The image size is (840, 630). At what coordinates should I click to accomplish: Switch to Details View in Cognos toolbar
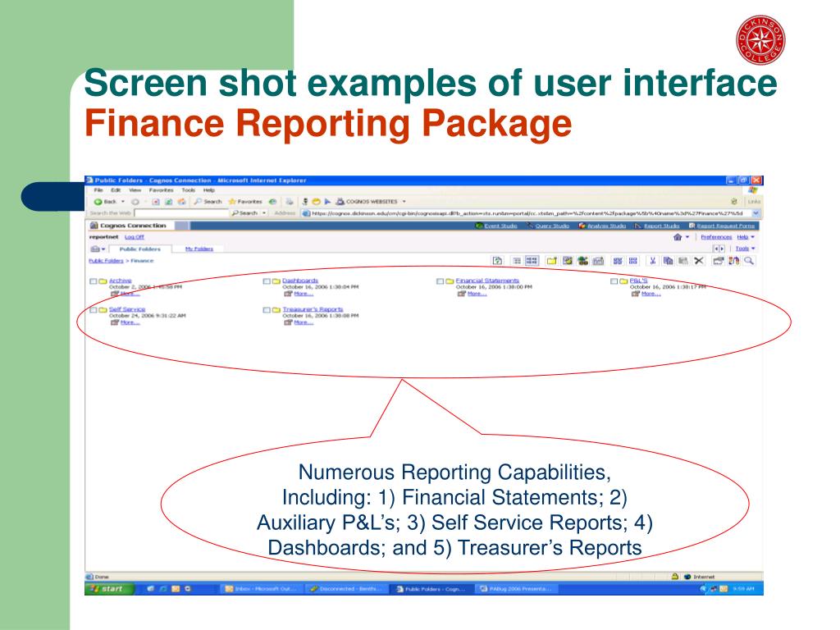[x=532, y=261]
